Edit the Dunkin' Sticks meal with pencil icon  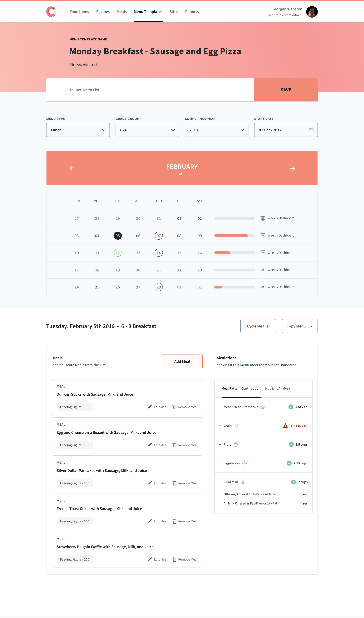(150, 407)
